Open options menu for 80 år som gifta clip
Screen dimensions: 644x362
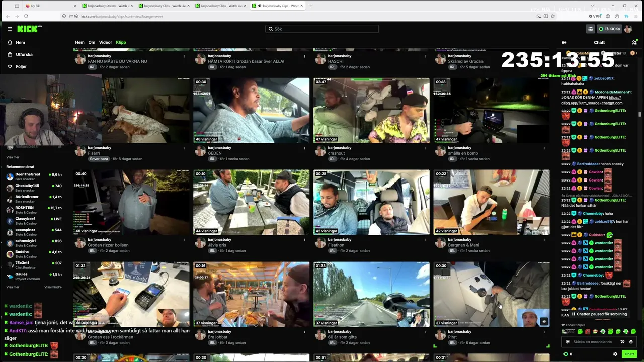point(425,332)
